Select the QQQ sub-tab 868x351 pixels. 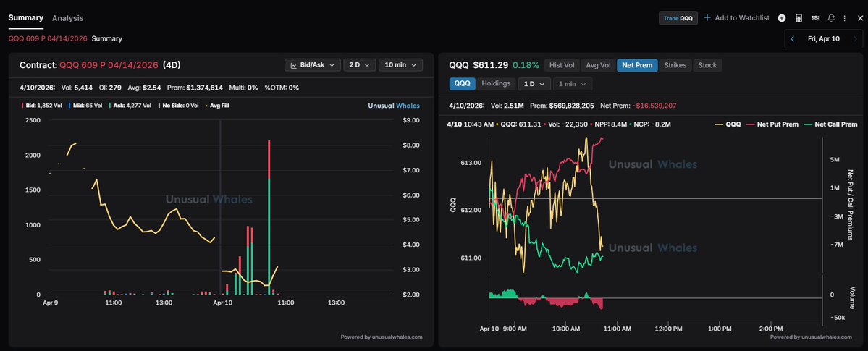tap(462, 84)
